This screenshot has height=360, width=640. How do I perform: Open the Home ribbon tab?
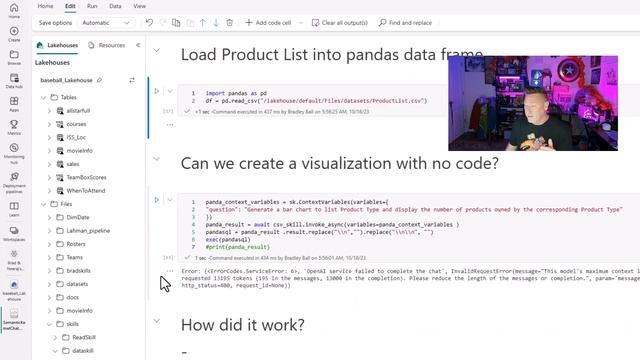coord(45,6)
